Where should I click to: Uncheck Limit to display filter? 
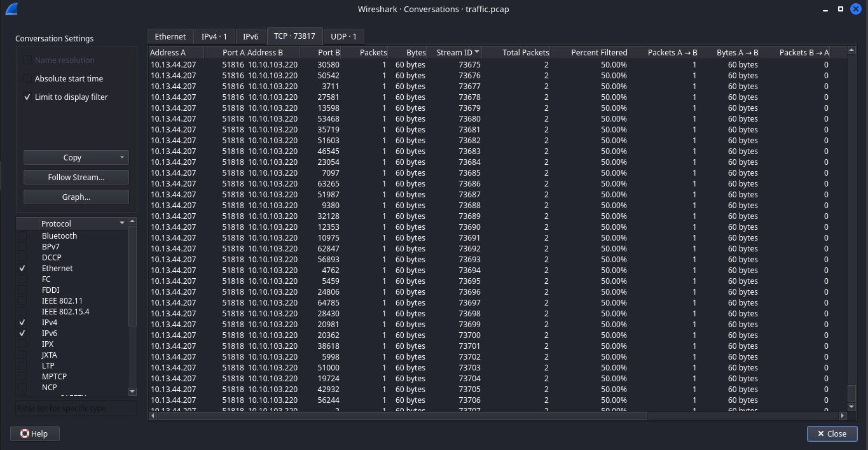[x=27, y=97]
